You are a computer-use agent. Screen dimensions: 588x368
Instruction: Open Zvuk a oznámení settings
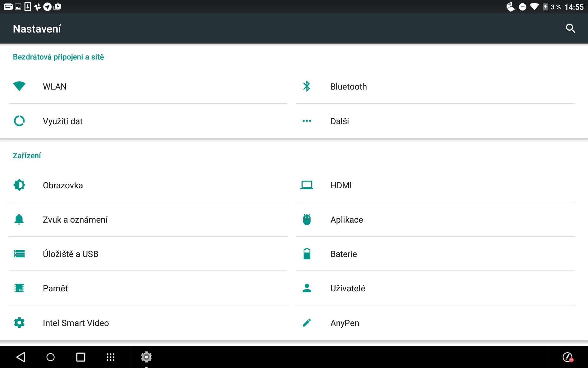75,220
